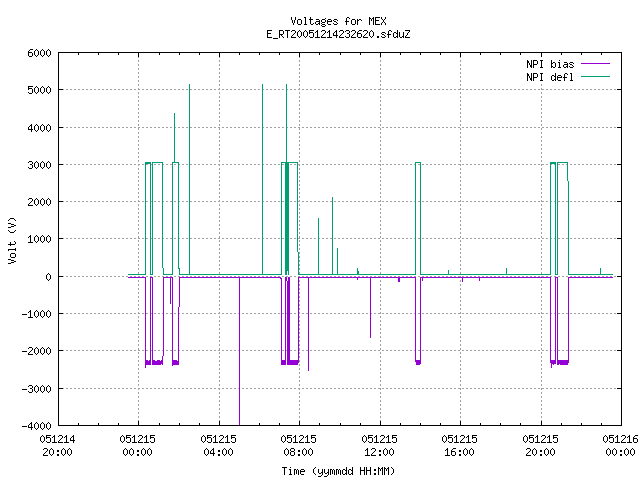Click the 5000 y-axis tick label
This screenshot has width=640, height=480.
pos(40,90)
